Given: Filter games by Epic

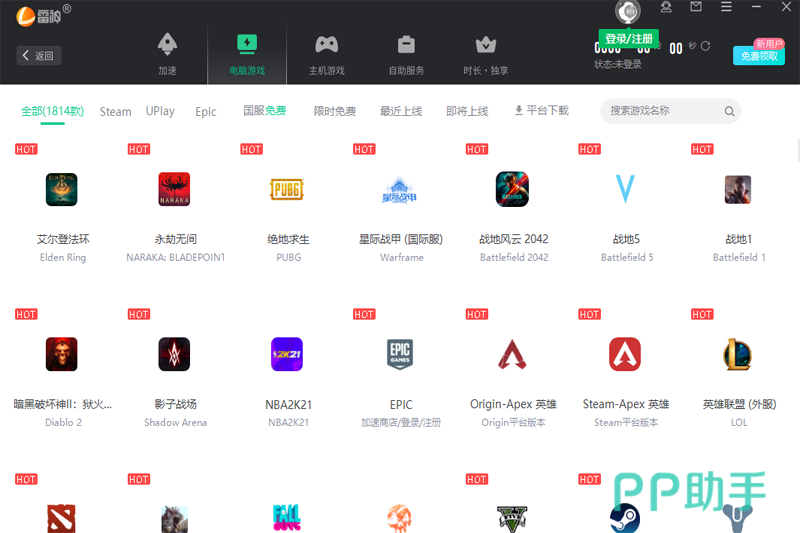Looking at the screenshot, I should pyautogui.click(x=206, y=111).
